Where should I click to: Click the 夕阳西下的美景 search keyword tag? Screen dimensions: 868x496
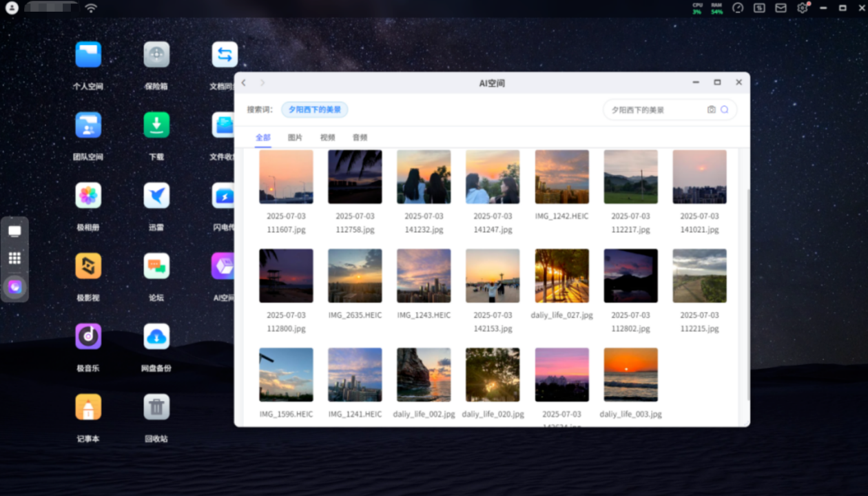314,110
